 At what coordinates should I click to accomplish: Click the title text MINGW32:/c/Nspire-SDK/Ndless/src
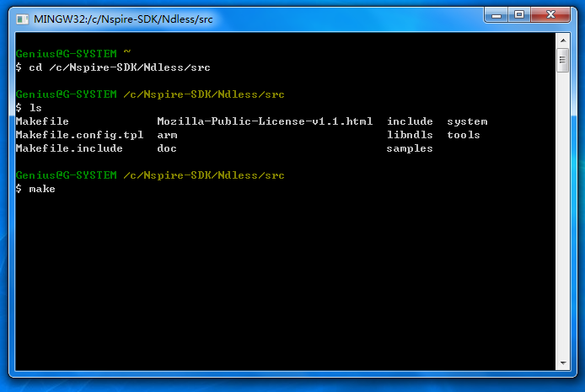[123, 19]
